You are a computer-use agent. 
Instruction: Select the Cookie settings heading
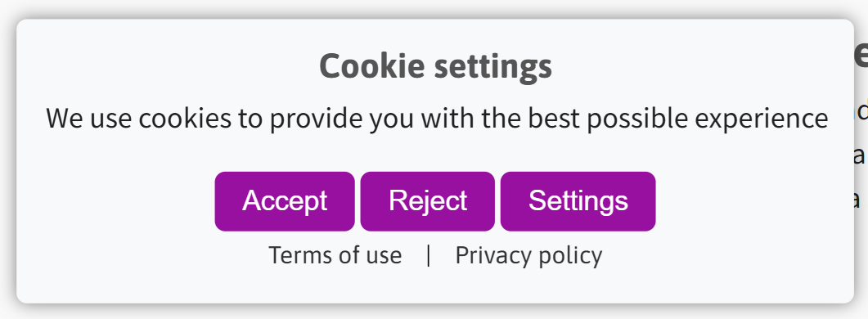tap(436, 66)
